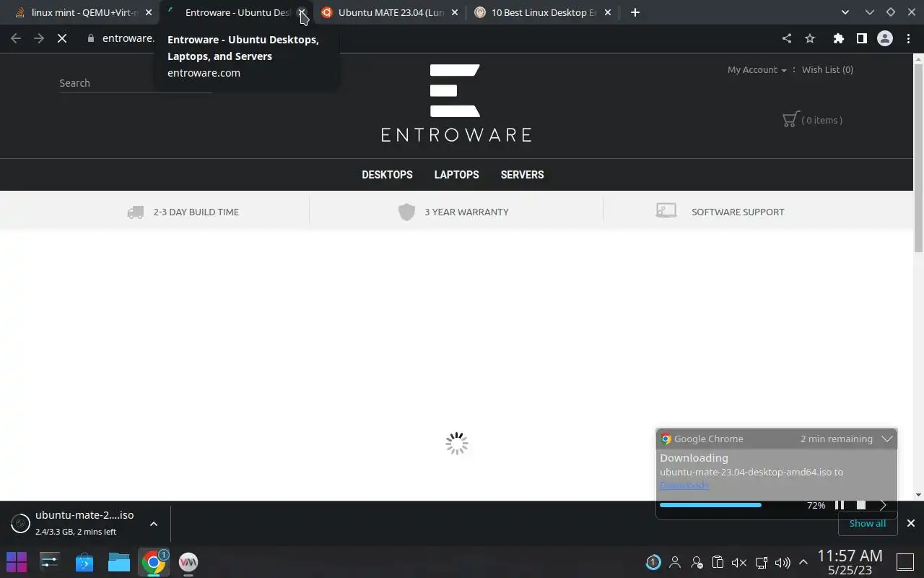Open the Downloads folder link in notification
The height and width of the screenshot is (578, 924).
(x=684, y=485)
